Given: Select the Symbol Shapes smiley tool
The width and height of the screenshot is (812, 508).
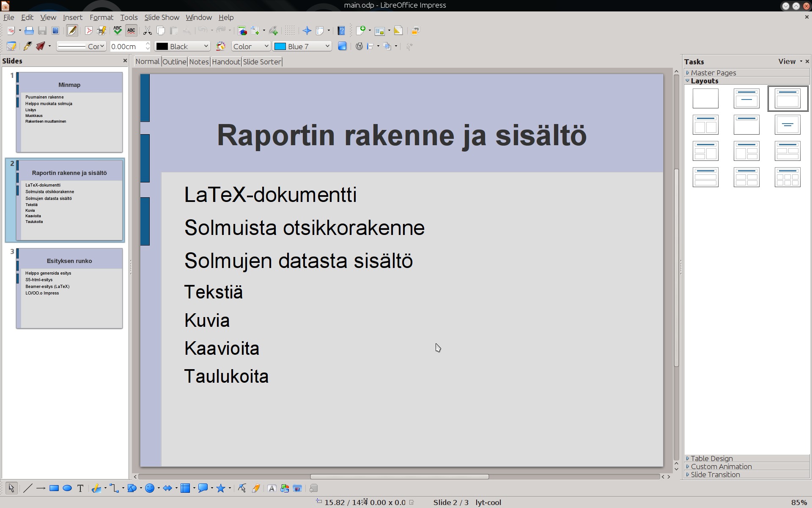Looking at the screenshot, I should tap(149, 488).
